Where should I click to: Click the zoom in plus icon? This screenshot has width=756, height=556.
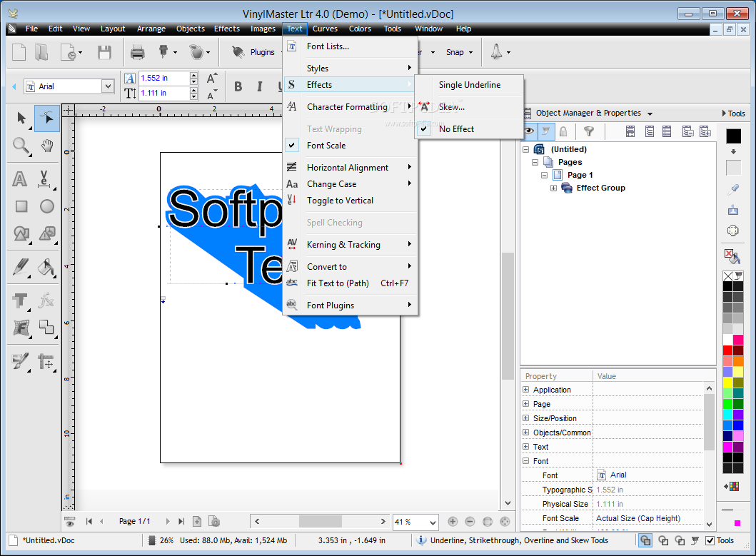pyautogui.click(x=453, y=521)
